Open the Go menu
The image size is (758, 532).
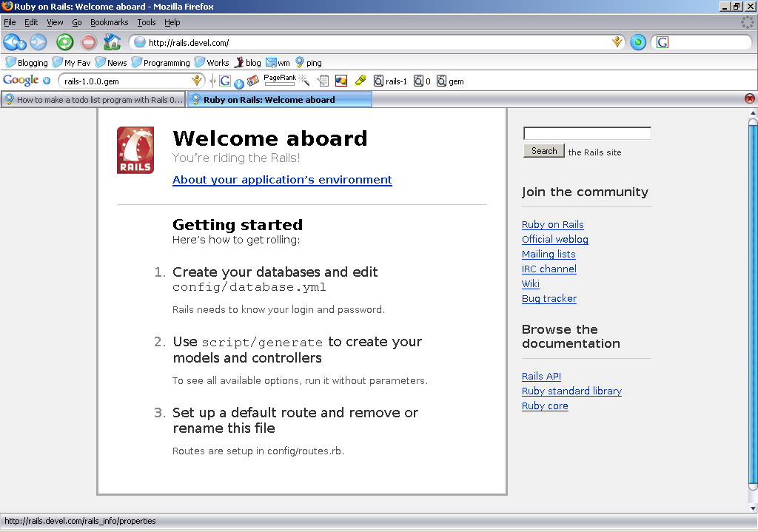coord(77,22)
